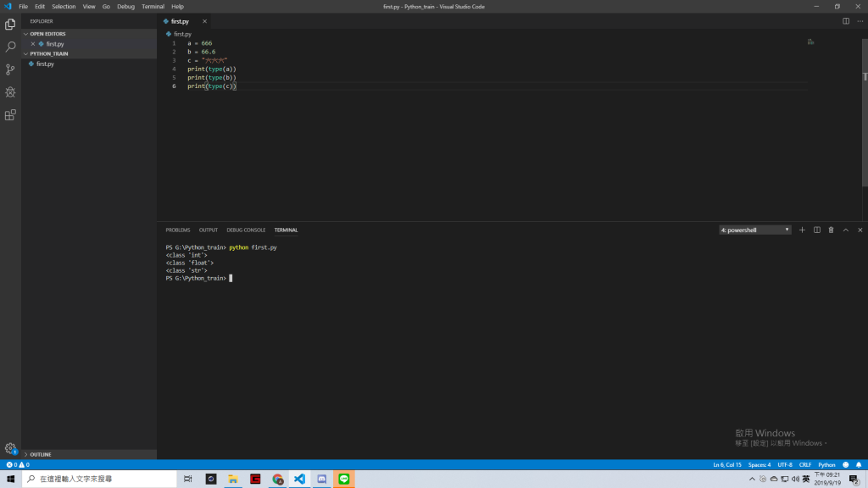The width and height of the screenshot is (868, 488).
Task: Select language mode Python in status bar
Action: 826,465
